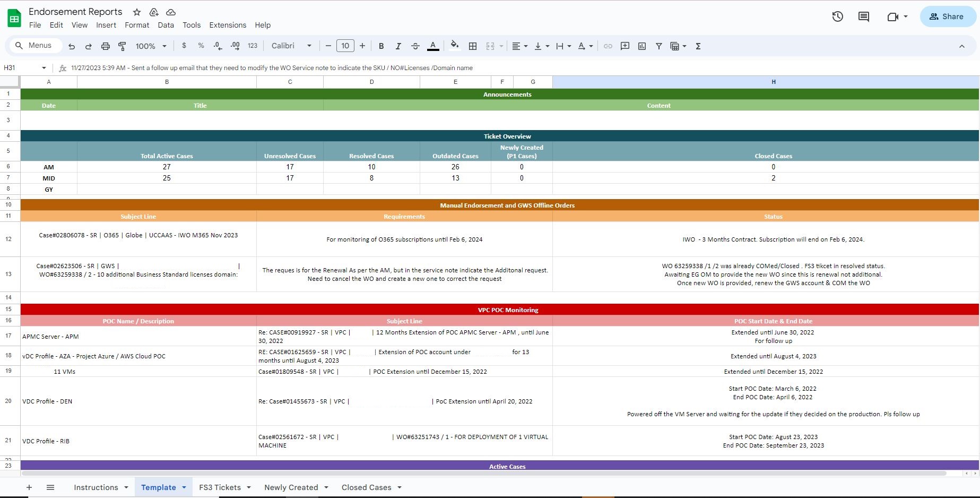This screenshot has height=498, width=980.
Task: Click the Undo icon
Action: [x=72, y=46]
